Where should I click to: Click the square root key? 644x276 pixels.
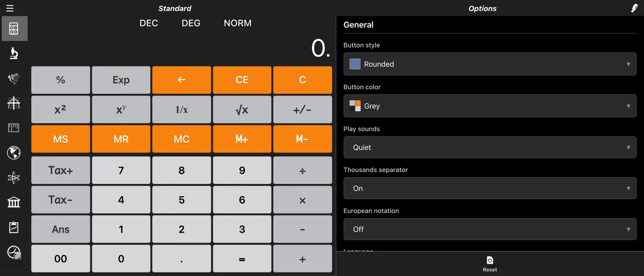pos(242,109)
